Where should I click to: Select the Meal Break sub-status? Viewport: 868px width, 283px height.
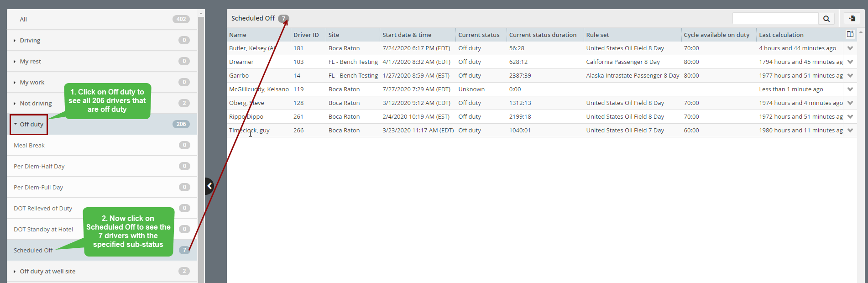[x=102, y=145]
